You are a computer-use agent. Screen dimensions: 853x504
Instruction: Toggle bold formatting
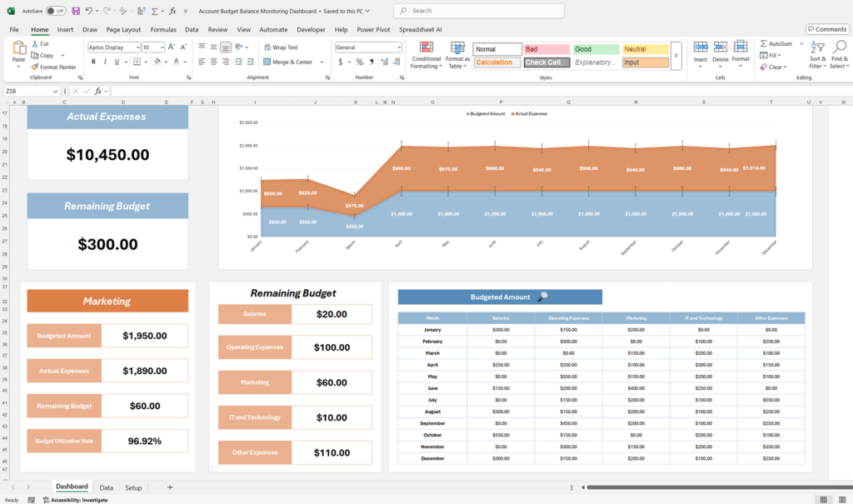[92, 62]
